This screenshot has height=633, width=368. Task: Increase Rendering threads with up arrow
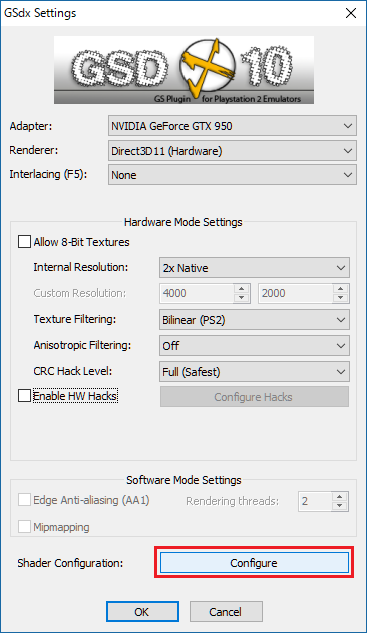tap(339, 497)
